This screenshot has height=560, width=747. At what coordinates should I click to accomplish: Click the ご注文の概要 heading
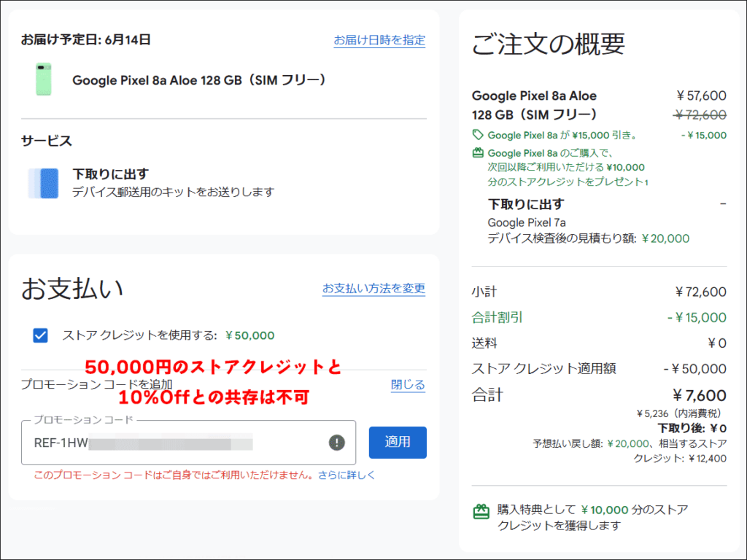click(x=549, y=44)
